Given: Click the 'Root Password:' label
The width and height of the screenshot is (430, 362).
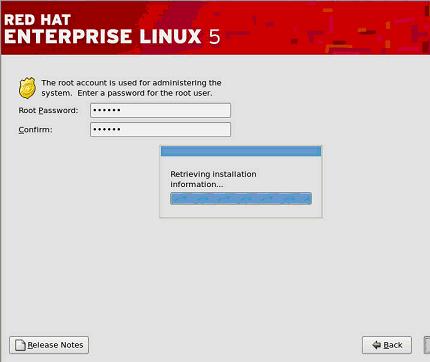Looking at the screenshot, I should 48,110.
